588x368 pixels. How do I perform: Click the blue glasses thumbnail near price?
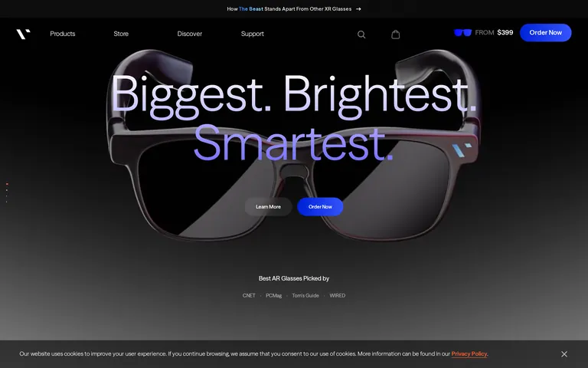click(x=462, y=33)
